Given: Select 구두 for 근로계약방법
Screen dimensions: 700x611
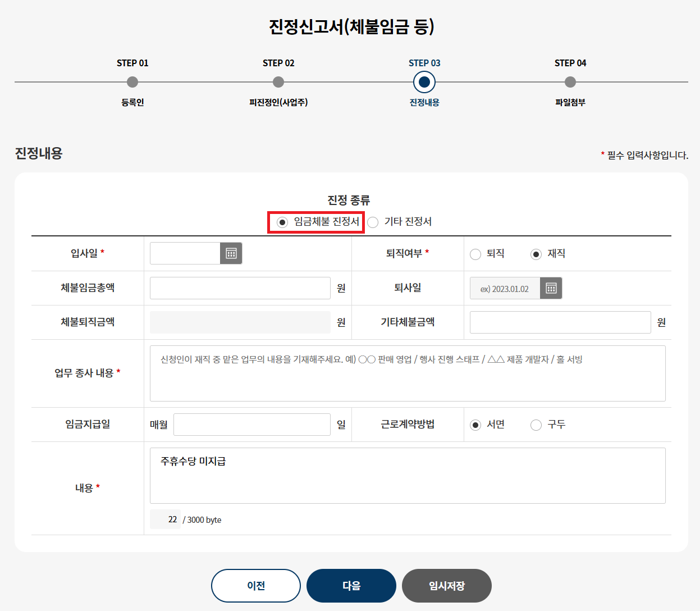Looking at the screenshot, I should pyautogui.click(x=536, y=425).
